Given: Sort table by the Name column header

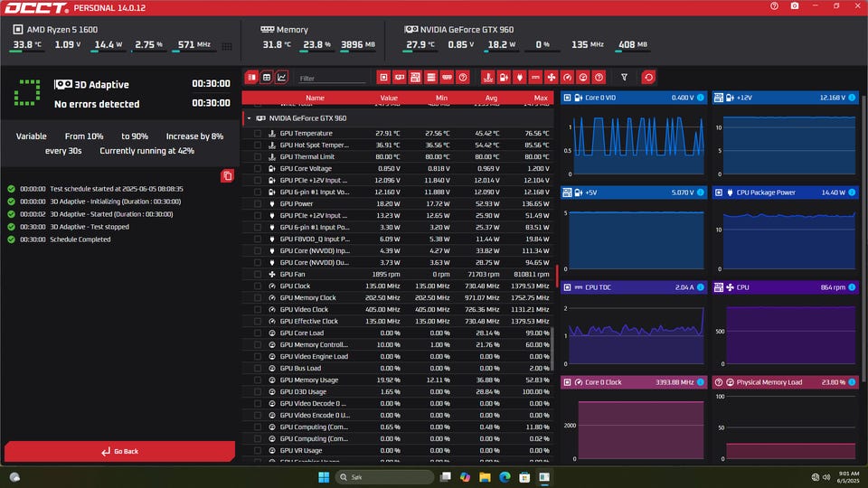Looking at the screenshot, I should coord(315,98).
